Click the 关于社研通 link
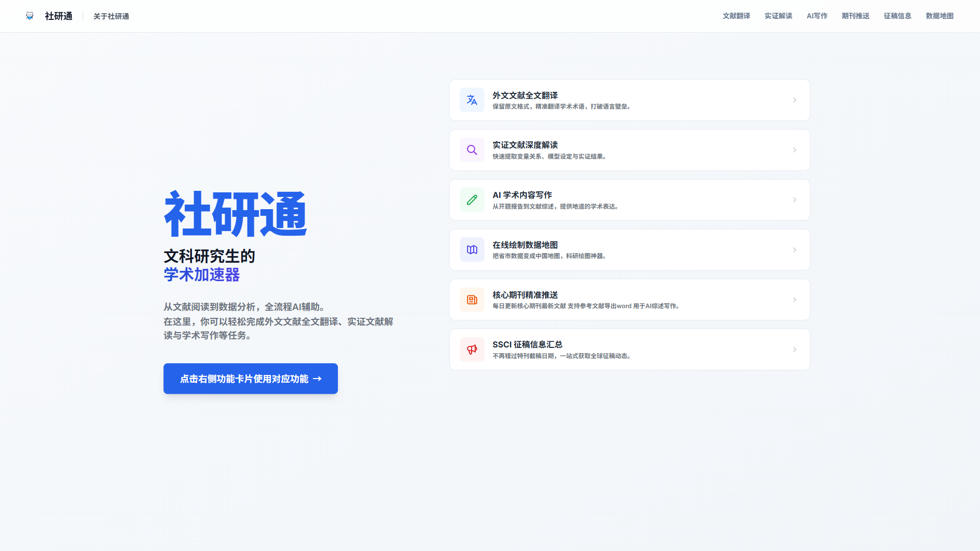980x551 pixels. pyautogui.click(x=111, y=16)
